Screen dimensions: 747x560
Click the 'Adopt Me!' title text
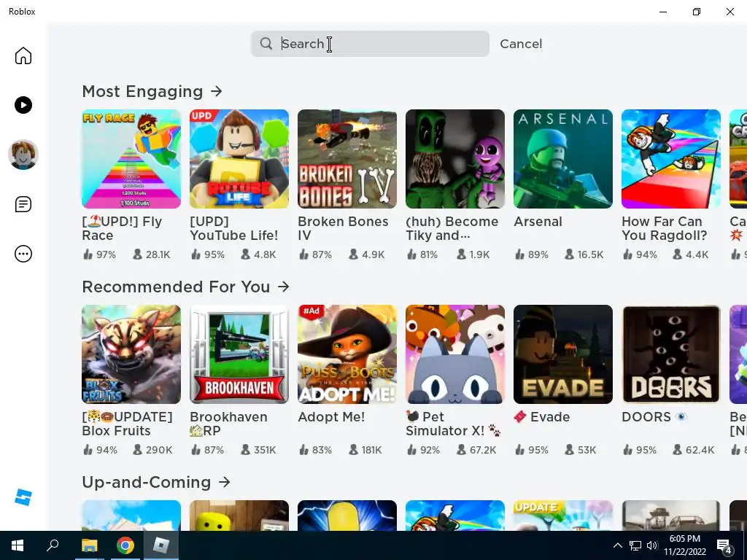pyautogui.click(x=331, y=416)
